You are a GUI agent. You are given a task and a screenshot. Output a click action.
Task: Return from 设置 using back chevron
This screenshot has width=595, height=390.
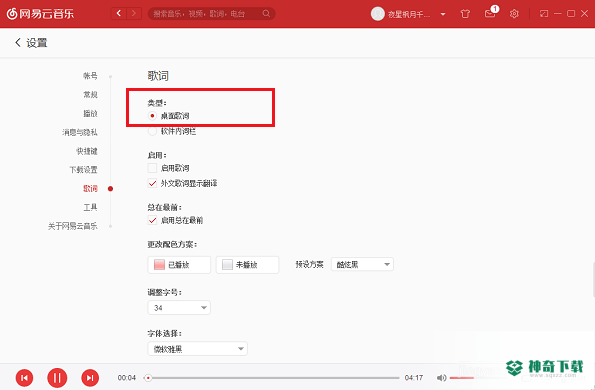[x=18, y=42]
